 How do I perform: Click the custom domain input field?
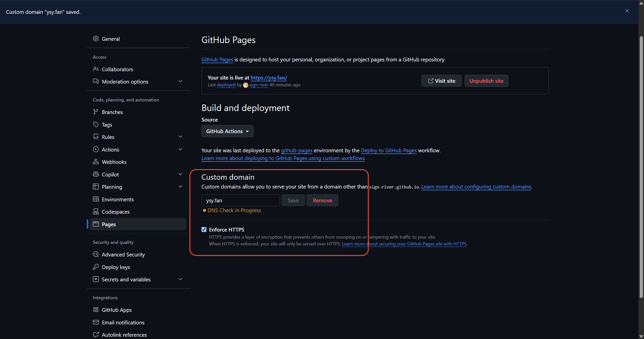click(241, 200)
